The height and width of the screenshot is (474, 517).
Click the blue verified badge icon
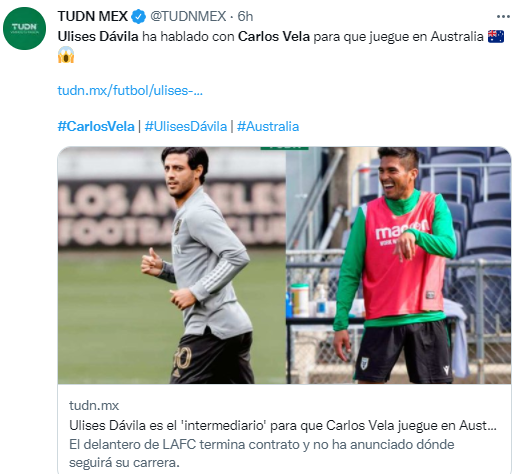[x=138, y=16]
